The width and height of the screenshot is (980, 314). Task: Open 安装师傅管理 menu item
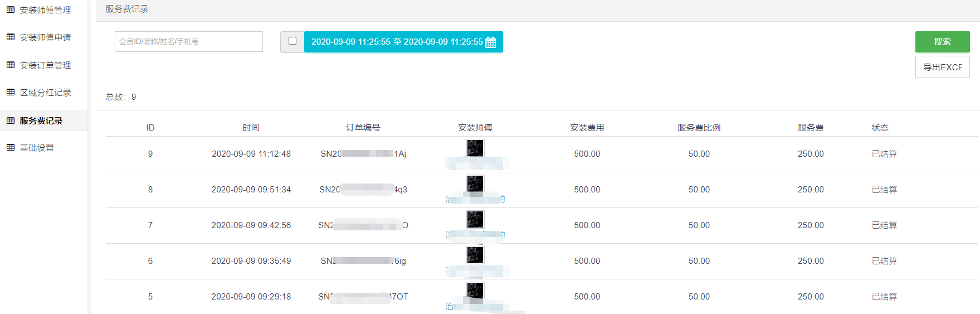pos(45,10)
